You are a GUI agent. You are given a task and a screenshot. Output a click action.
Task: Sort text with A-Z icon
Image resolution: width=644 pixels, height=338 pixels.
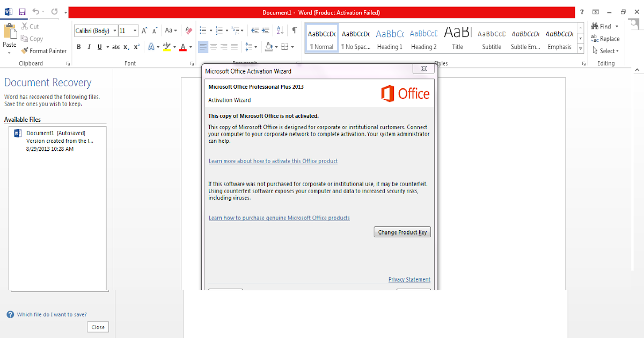point(281,31)
